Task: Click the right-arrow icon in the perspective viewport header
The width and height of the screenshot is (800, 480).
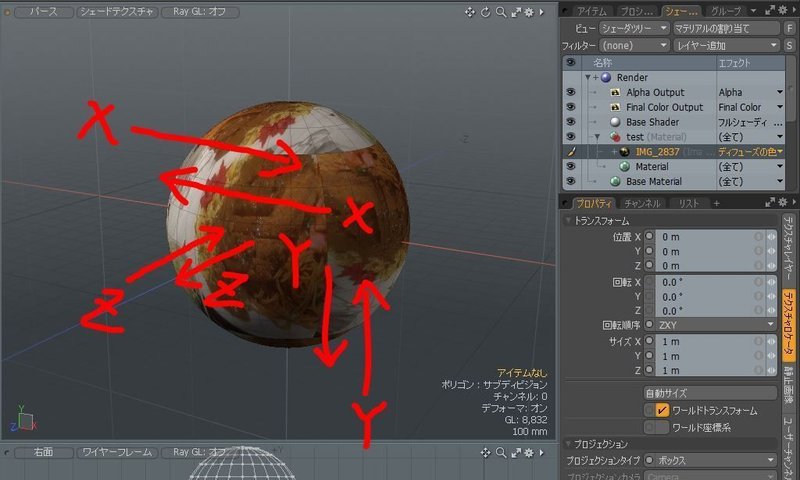Action: 541,12
